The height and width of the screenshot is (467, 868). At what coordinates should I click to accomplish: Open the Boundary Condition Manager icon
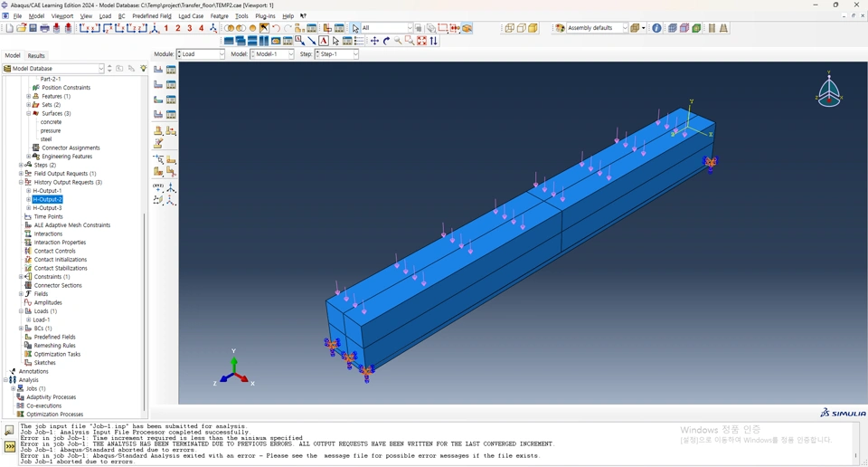[x=171, y=85]
